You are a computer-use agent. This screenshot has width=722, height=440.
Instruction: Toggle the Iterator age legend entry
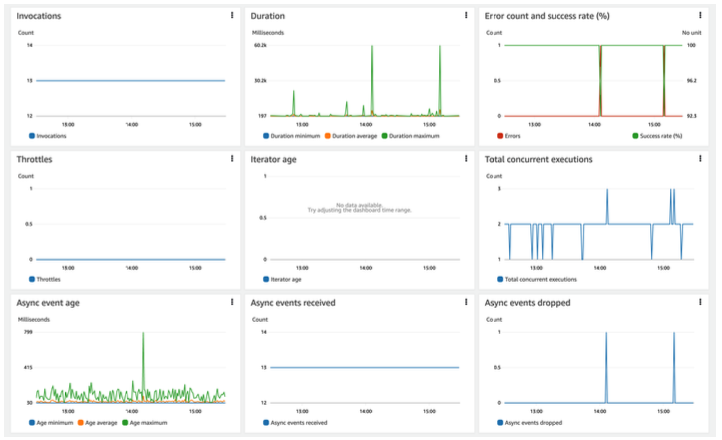pyautogui.click(x=282, y=279)
